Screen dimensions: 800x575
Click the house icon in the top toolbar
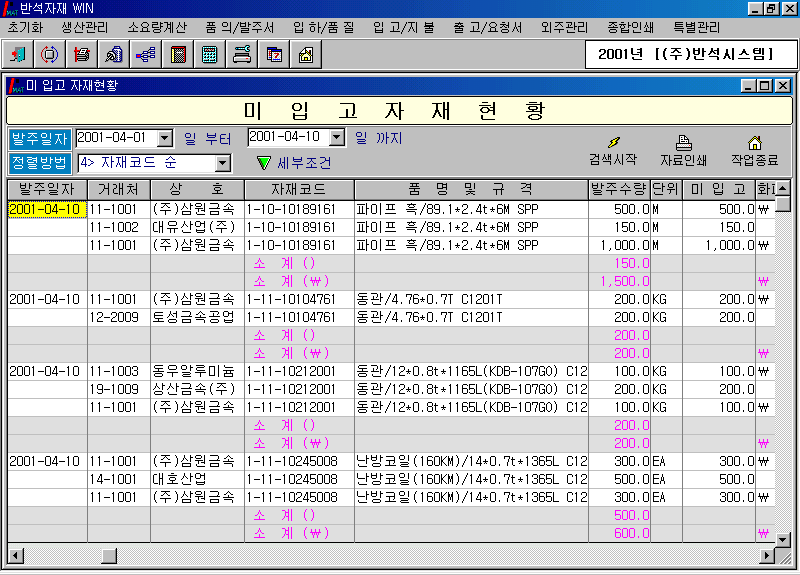(305, 54)
